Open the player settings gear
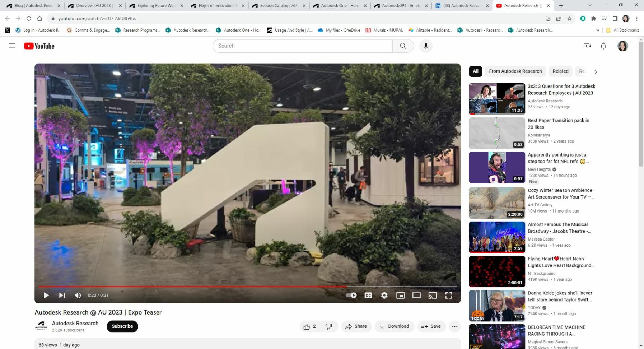The height and width of the screenshot is (349, 644). click(x=384, y=295)
